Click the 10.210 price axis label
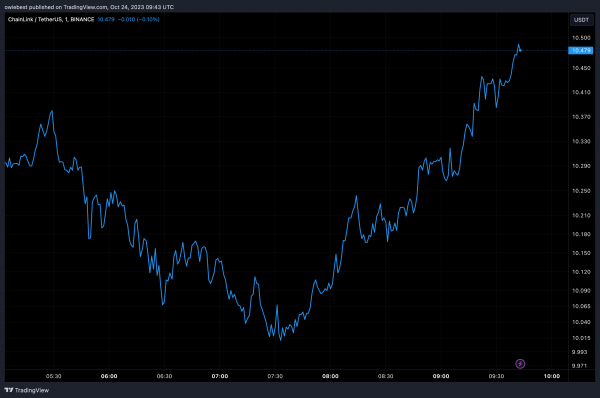 coord(581,215)
